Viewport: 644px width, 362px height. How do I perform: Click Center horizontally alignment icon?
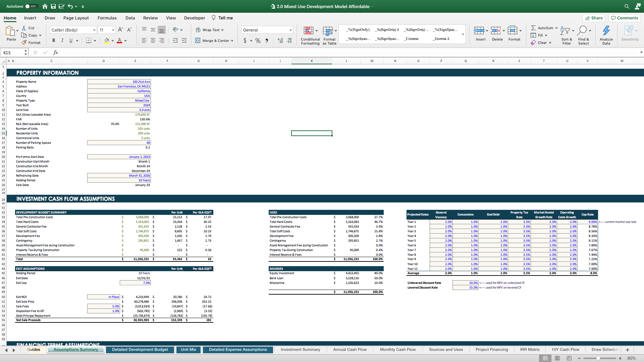click(x=153, y=41)
